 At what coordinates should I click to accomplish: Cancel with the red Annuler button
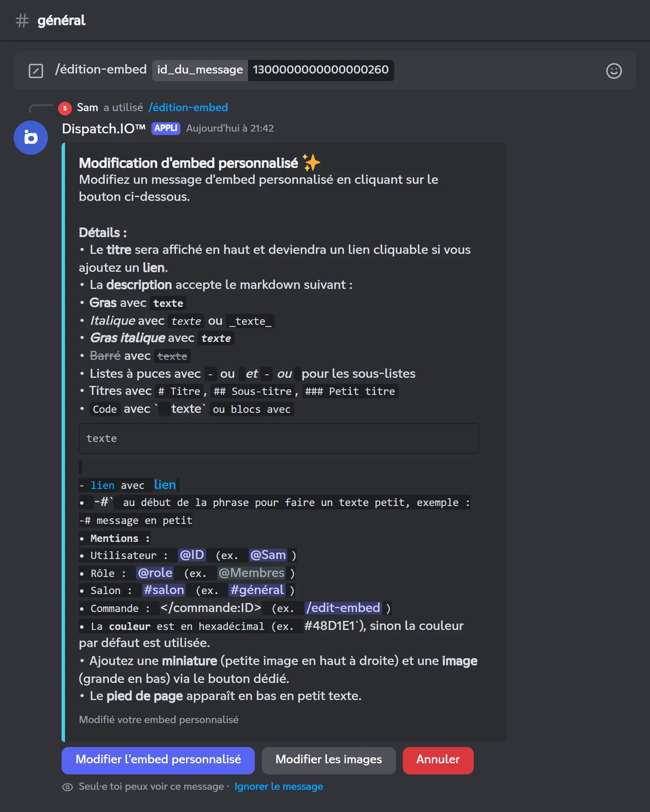pos(438,760)
